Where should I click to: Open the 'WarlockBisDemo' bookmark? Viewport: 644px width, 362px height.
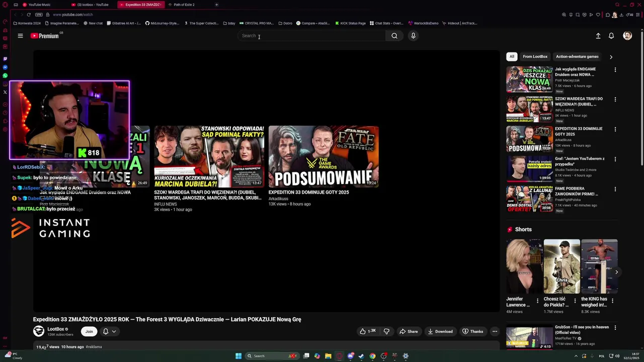click(x=423, y=23)
